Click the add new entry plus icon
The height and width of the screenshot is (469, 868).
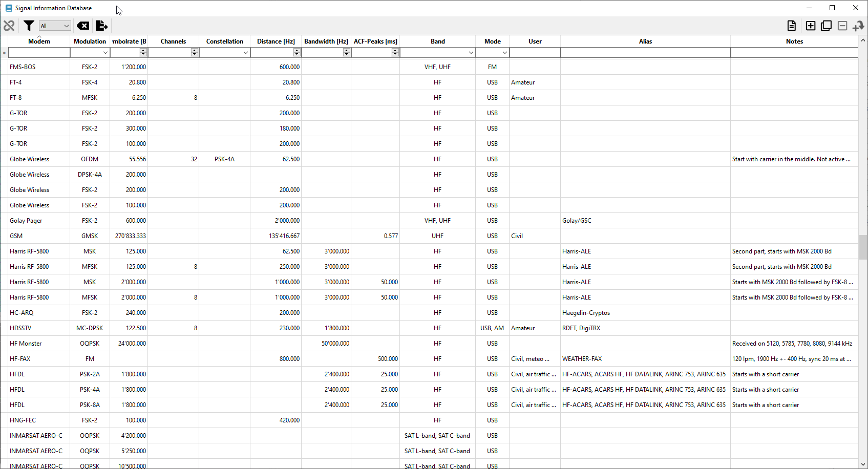810,26
